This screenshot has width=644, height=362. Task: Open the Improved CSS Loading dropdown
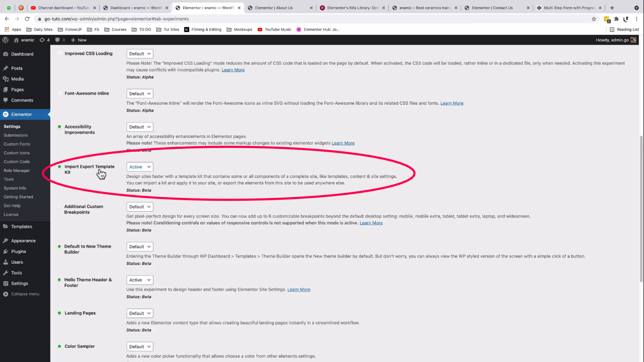[140, 54]
